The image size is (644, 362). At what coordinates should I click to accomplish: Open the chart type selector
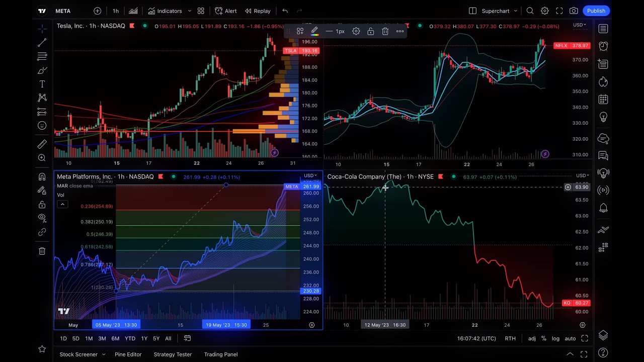tap(133, 11)
